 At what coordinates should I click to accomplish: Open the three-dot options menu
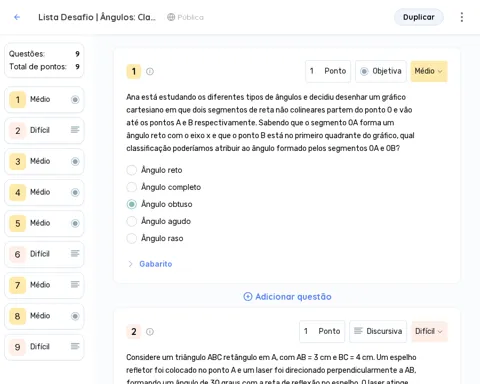click(x=462, y=17)
